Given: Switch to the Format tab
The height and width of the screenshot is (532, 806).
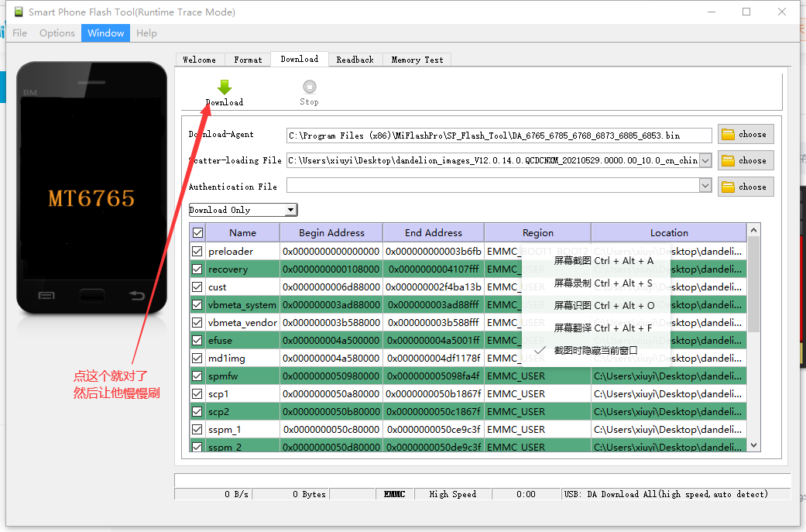Looking at the screenshot, I should click(248, 60).
